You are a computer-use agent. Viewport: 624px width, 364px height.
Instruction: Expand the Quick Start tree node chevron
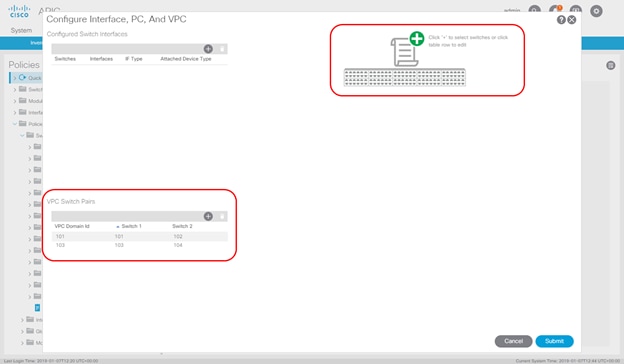pyautogui.click(x=15, y=78)
